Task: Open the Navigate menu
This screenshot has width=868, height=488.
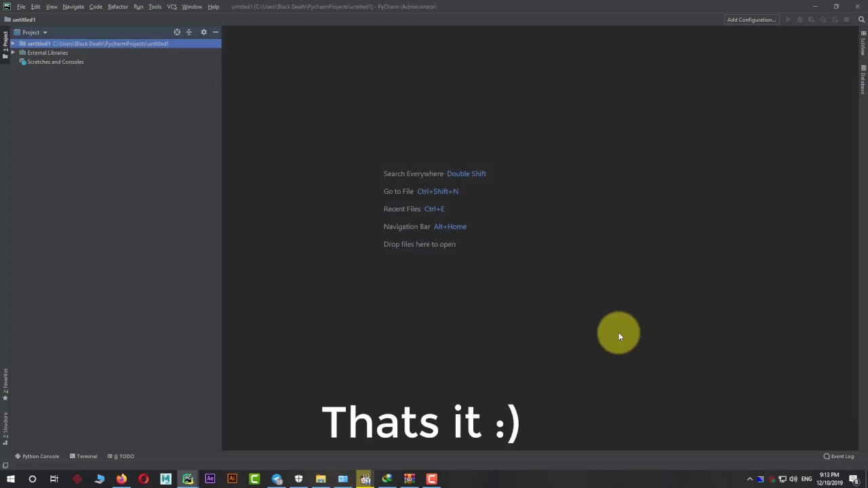Action: point(73,7)
